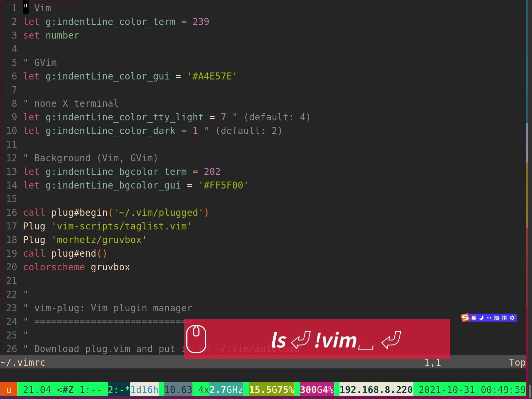Click the '(default: 2)' comment
The image size is (532, 399).
[249, 131]
